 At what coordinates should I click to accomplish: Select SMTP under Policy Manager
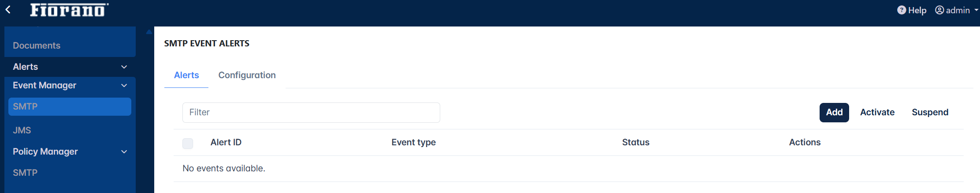point(25,173)
